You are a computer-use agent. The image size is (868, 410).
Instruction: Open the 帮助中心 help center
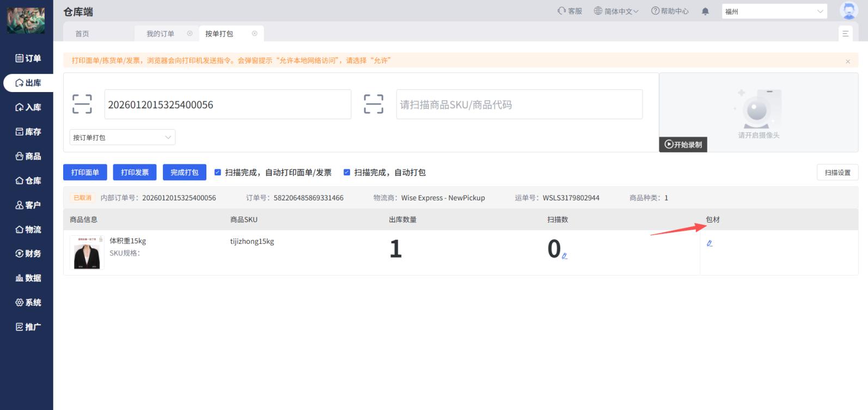[670, 11]
